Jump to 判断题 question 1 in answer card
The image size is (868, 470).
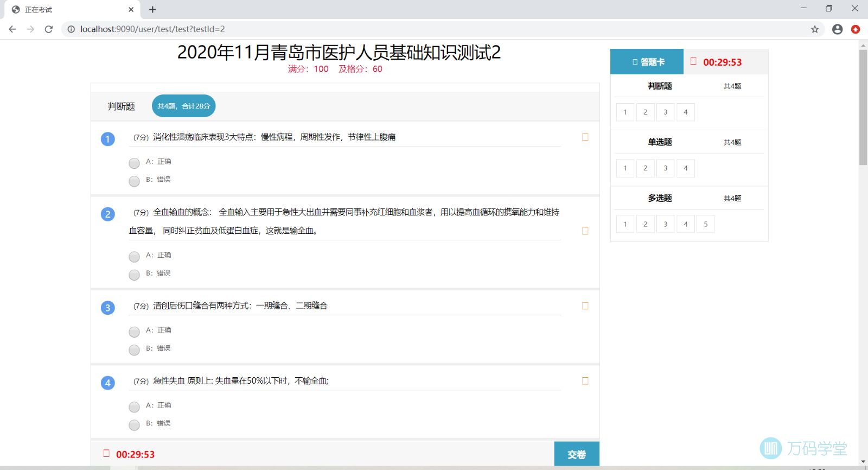[x=625, y=112]
